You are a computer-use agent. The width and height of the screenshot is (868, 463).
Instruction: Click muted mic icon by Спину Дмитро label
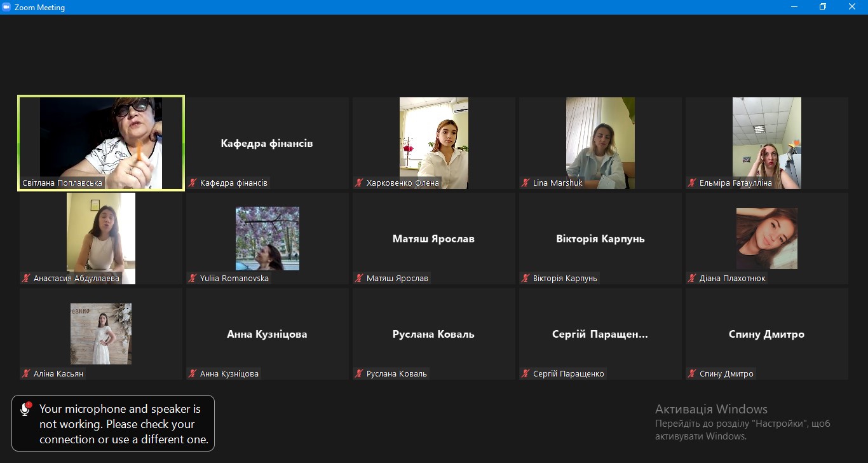pos(692,374)
